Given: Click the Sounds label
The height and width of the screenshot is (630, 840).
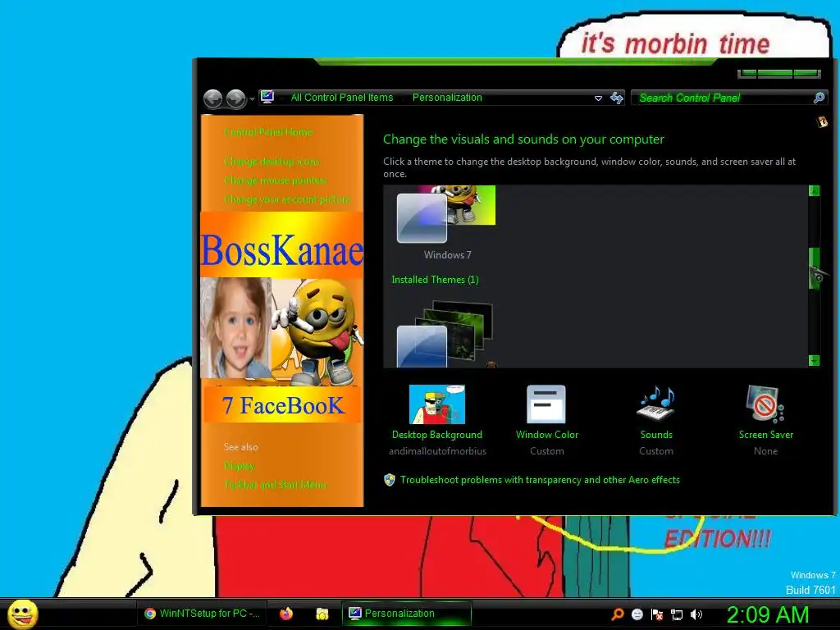Looking at the screenshot, I should click(656, 435).
